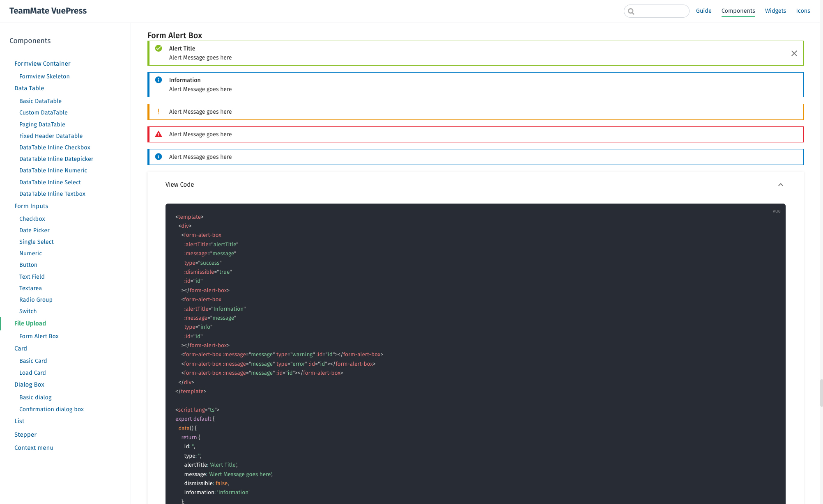Screen dimensions: 823x504
Task: Collapse the View Code panel chevron
Action: click(x=780, y=185)
